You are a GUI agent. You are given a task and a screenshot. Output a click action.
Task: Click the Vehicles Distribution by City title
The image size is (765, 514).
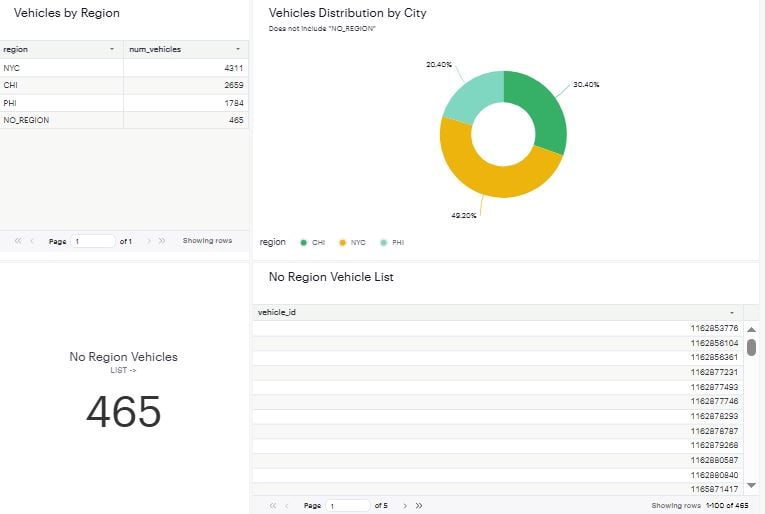point(347,13)
